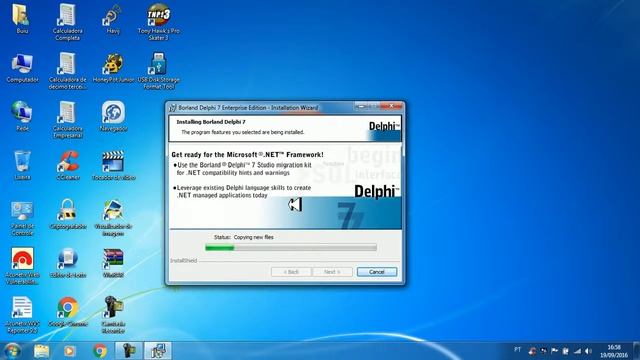The image size is (640, 360).
Task: Open the Rede network icon
Action: [22, 117]
